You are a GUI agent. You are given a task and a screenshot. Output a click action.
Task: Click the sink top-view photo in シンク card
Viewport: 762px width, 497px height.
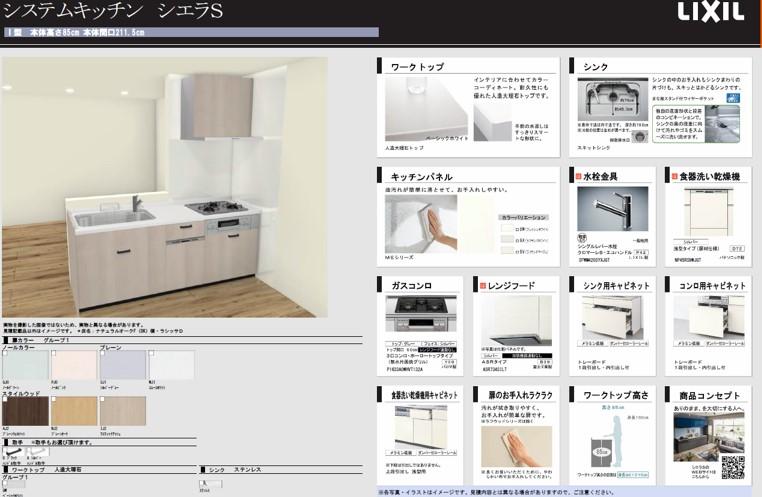[612, 100]
